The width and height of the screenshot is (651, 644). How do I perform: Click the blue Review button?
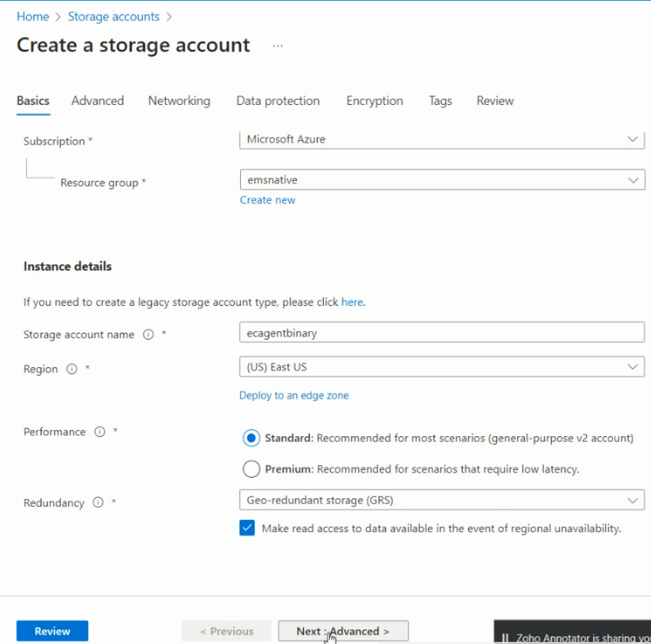pyautogui.click(x=52, y=631)
